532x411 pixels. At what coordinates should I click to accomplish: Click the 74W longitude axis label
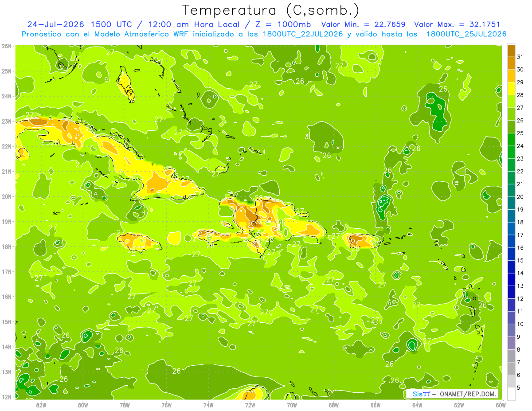pyautogui.click(x=208, y=404)
